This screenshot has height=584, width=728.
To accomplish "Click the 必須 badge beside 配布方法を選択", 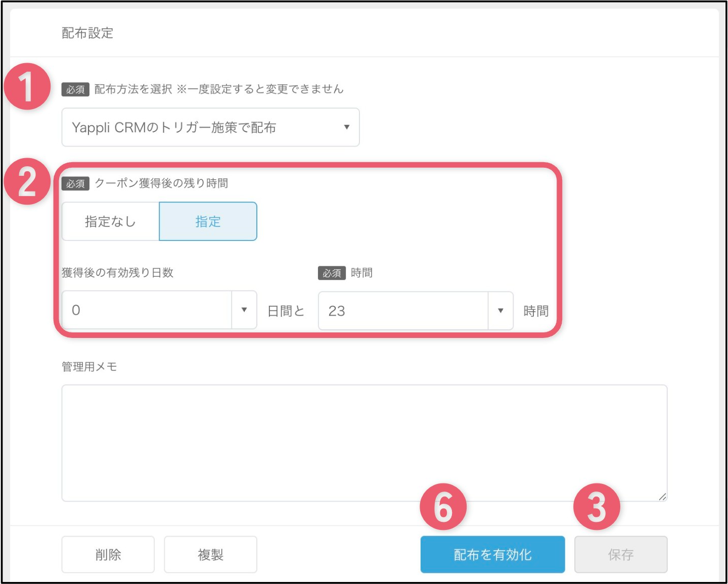I will (x=75, y=89).
